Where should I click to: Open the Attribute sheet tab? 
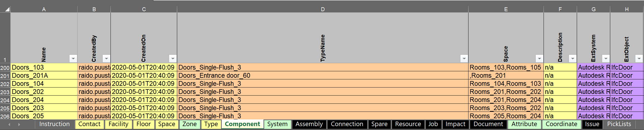524,124
